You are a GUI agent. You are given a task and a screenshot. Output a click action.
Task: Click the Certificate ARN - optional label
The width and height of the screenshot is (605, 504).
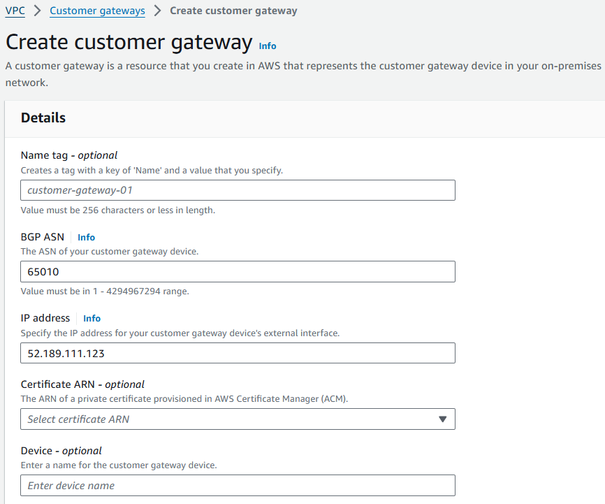pos(83,384)
